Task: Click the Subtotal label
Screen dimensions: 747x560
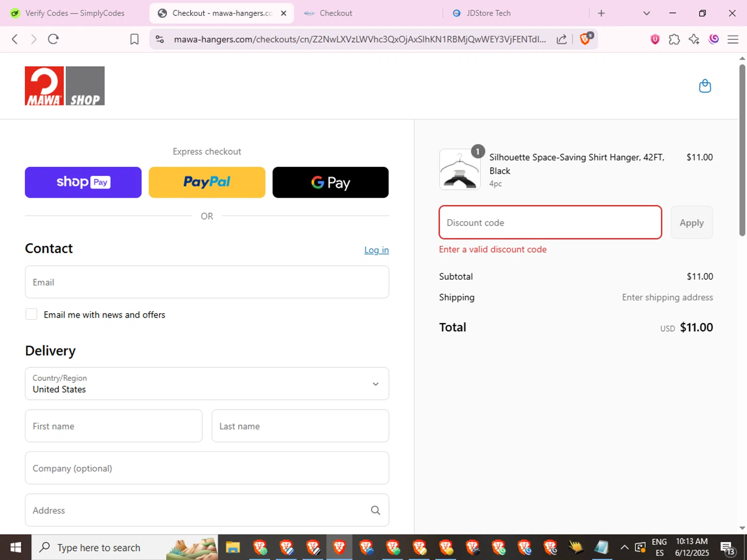Action: [456, 276]
